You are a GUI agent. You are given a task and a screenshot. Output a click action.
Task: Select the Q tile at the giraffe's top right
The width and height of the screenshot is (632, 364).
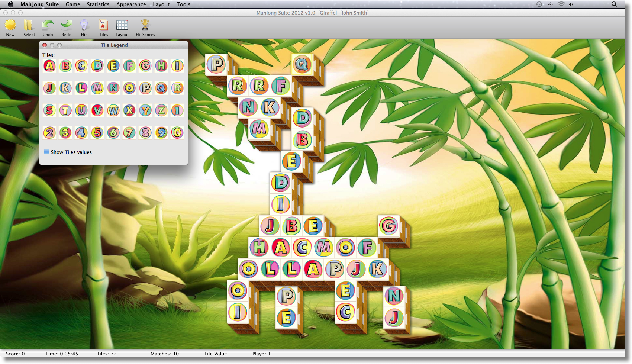coord(302,64)
